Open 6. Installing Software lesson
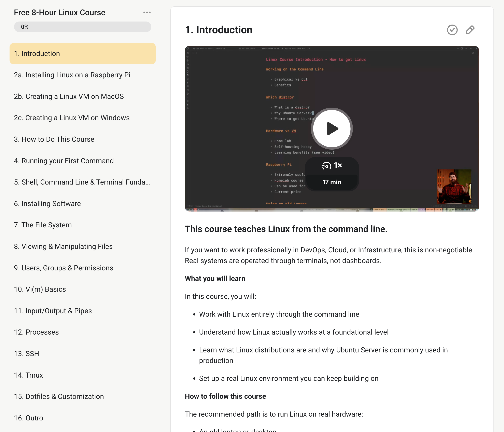The width and height of the screenshot is (504, 432). [82, 203]
